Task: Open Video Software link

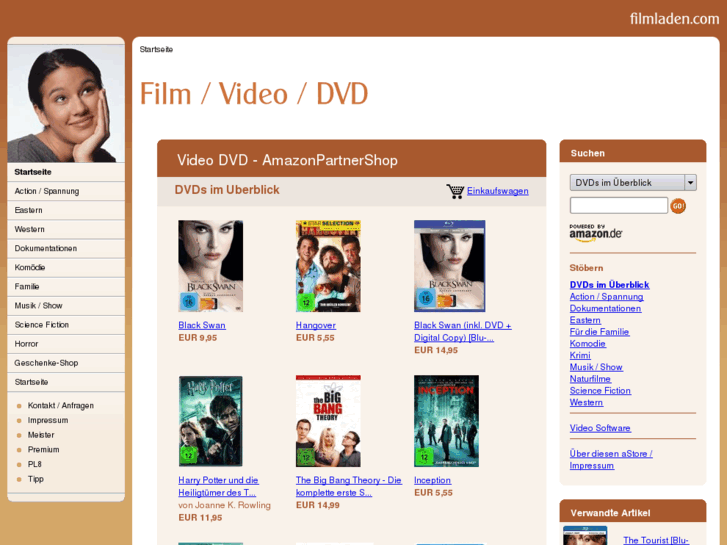Action: tap(600, 428)
